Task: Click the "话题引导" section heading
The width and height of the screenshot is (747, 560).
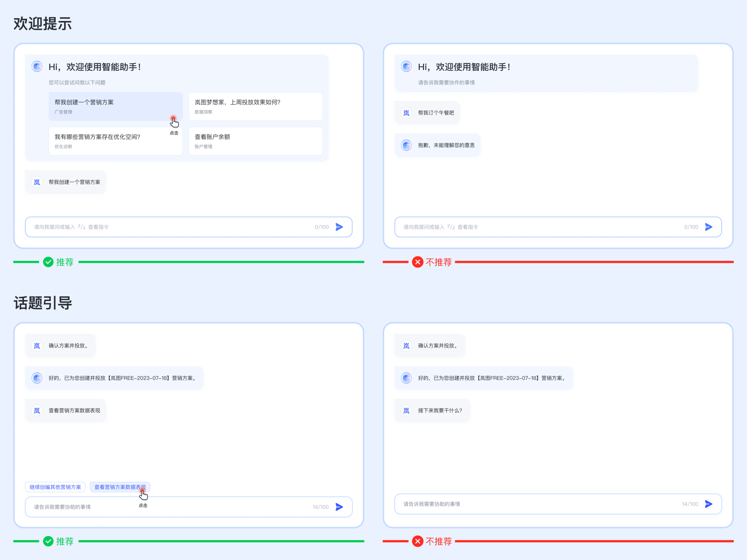Action: pyautogui.click(x=43, y=303)
